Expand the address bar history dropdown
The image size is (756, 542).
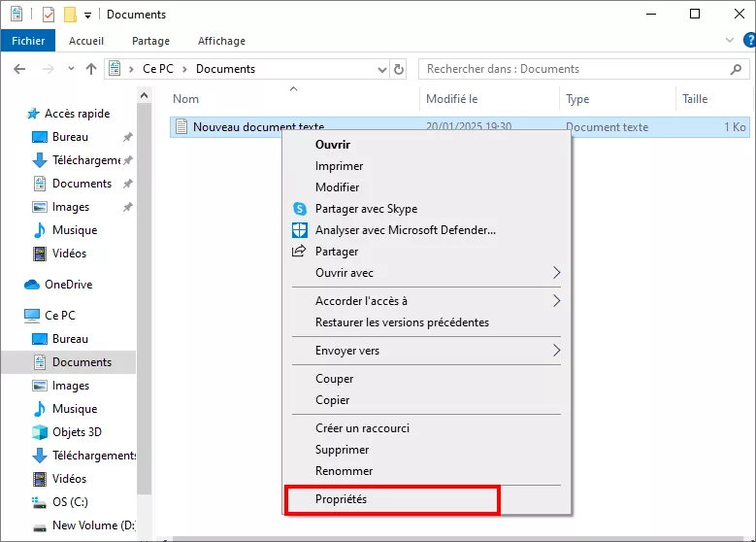point(382,70)
